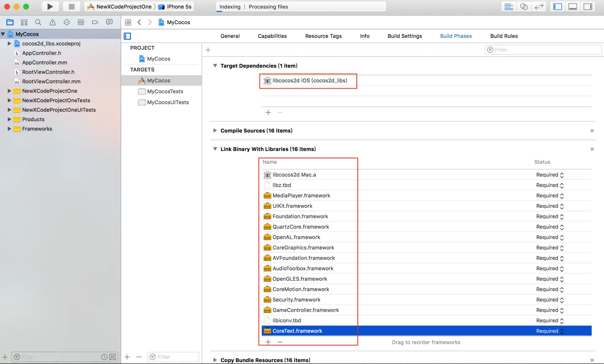Open the Report navigator icon
Screen dimensions: 604x364
click(x=109, y=22)
